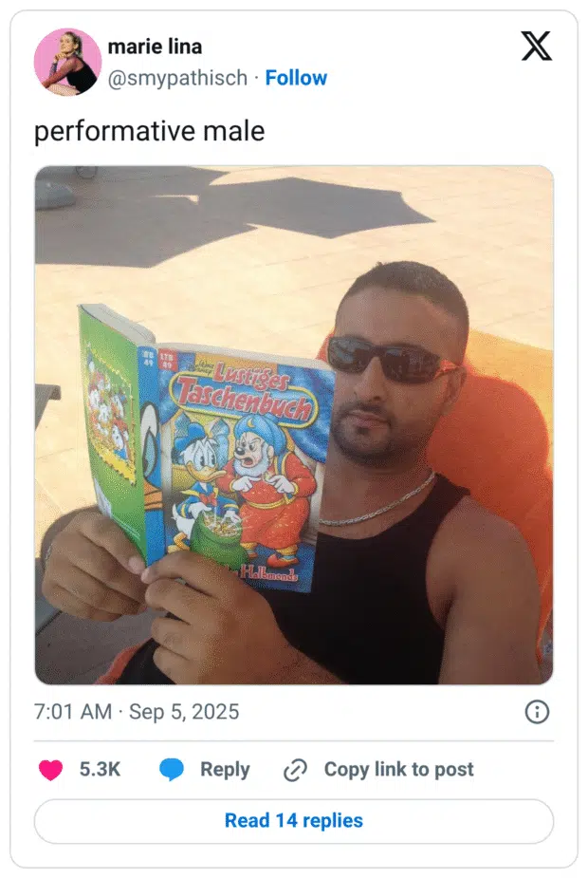Image resolution: width=588 pixels, height=878 pixels.
Task: Open Read 14 replies button
Action: [294, 821]
